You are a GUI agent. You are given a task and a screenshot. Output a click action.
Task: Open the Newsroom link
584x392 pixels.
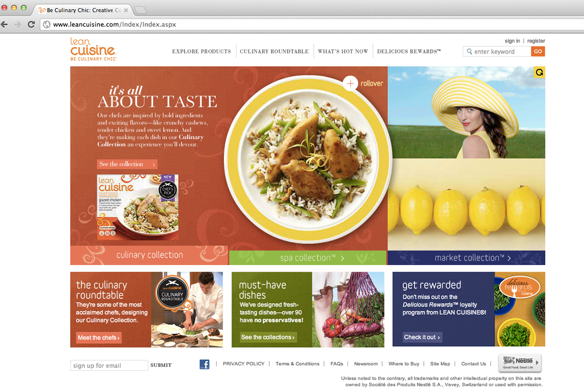[x=366, y=364]
